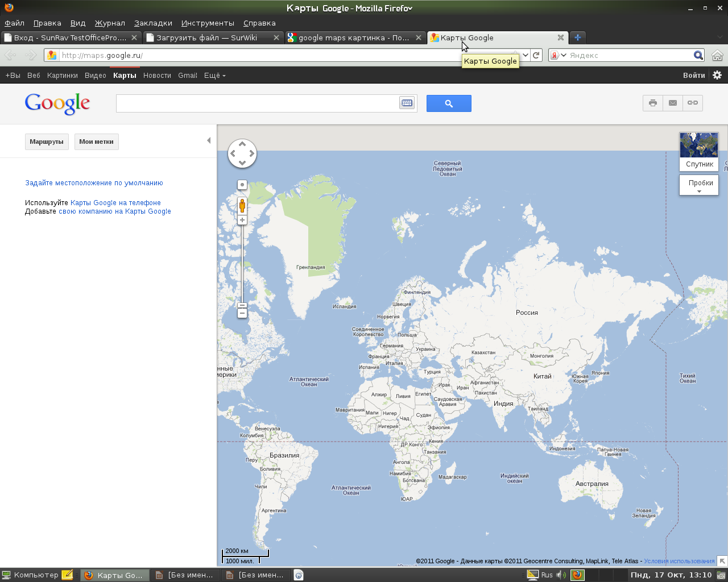Open the Закладки menu
Screen dimensions: 728x582
coord(153,23)
